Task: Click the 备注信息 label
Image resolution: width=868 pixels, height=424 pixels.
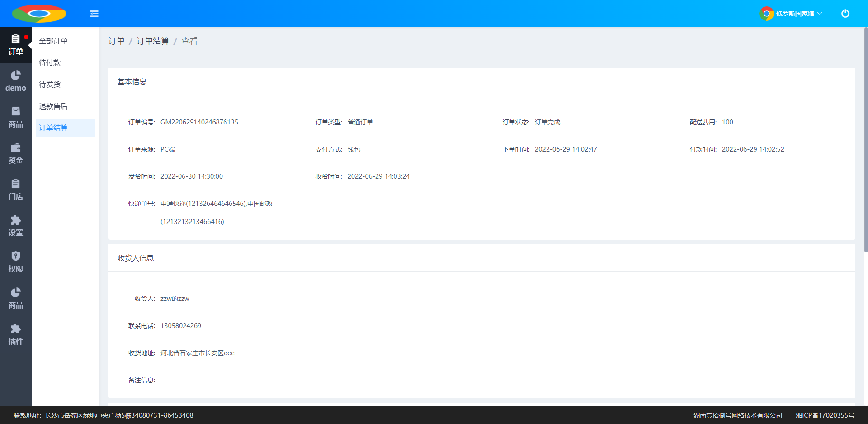Action: pyautogui.click(x=142, y=380)
